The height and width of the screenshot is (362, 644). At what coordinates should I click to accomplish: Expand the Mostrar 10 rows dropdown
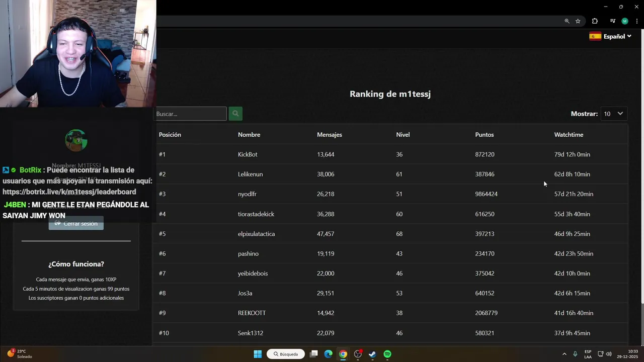[x=613, y=114]
